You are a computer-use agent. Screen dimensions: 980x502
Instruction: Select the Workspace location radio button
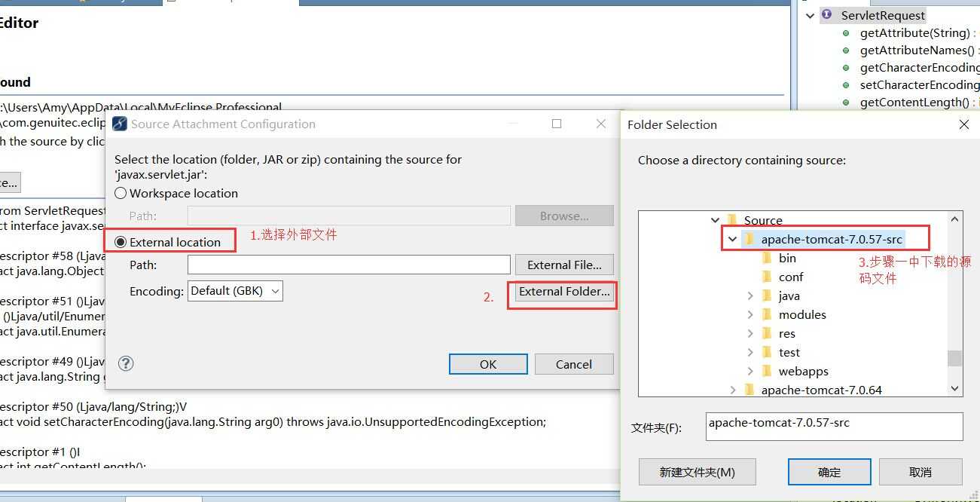(x=121, y=194)
